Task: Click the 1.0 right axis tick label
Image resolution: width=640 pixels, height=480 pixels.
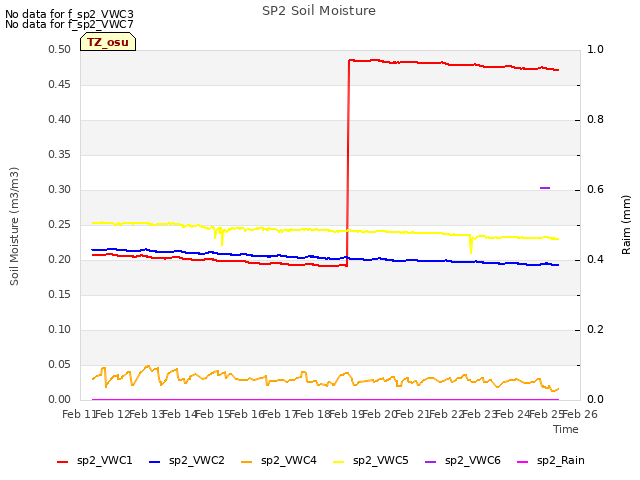Action: click(x=595, y=49)
